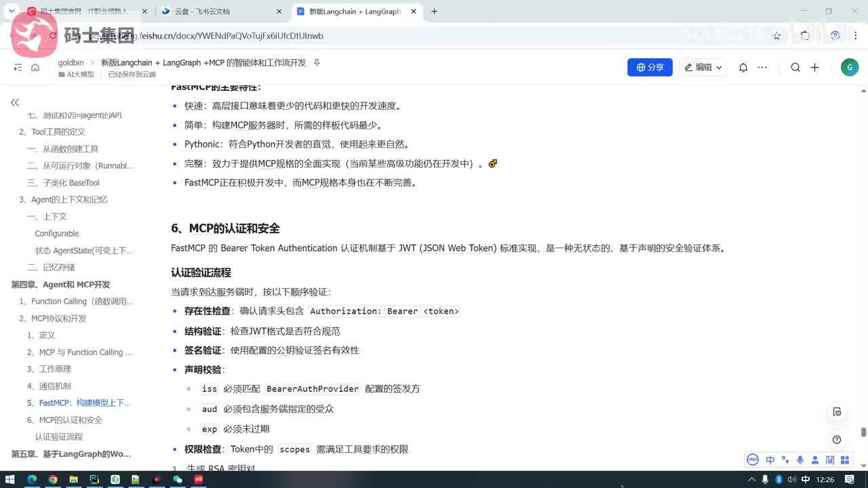Jump to outline item 一、从函数创建工具
Viewport: 868px width, 488px height.
pos(62,148)
